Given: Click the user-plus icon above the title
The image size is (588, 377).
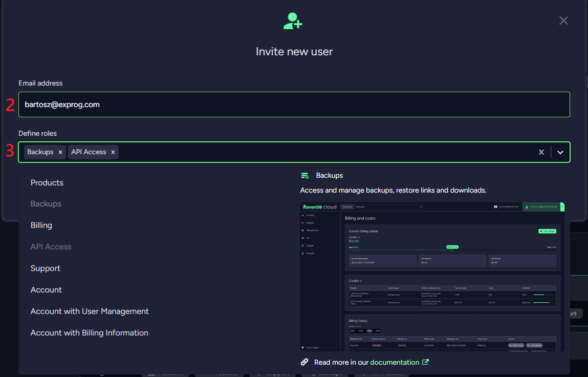Looking at the screenshot, I should pyautogui.click(x=293, y=21).
